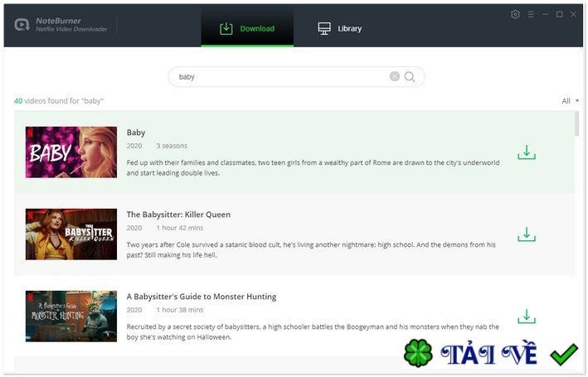Viewport: 588px width, 377px height.
Task: Open the Monster Hunting thumbnail
Action: 71,317
